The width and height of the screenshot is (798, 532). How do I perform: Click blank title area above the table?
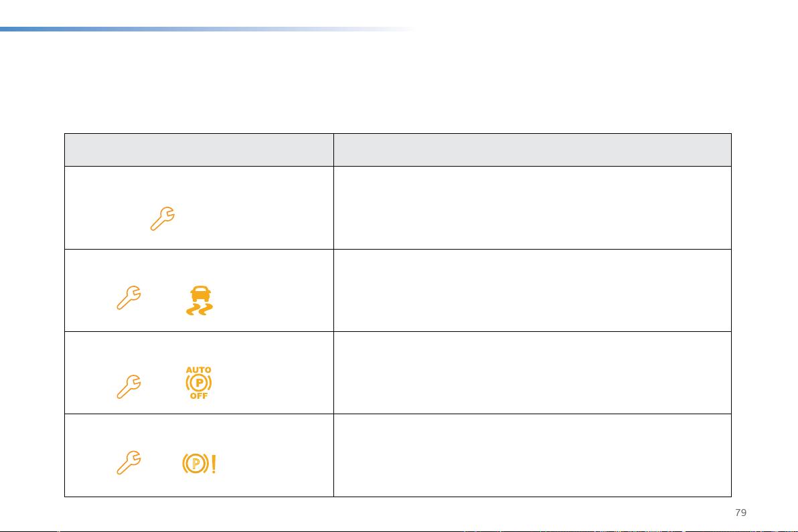point(397,82)
